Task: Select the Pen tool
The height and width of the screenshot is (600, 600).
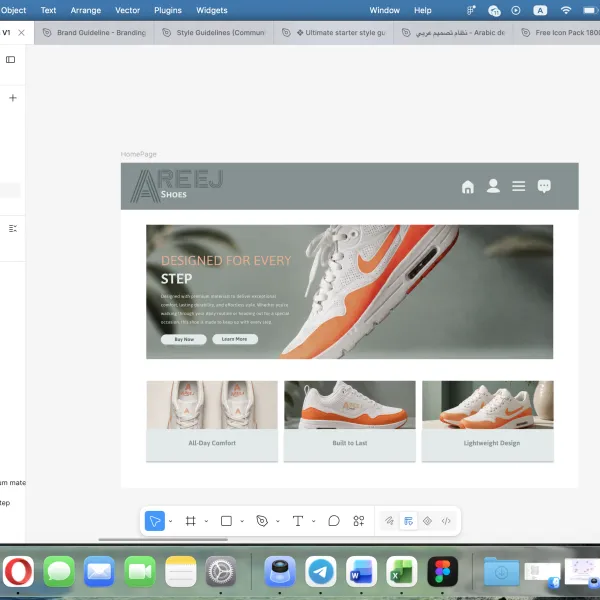Action: pyautogui.click(x=262, y=521)
